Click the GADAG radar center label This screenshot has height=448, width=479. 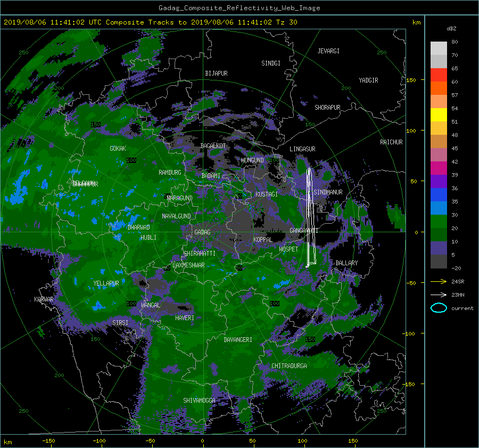(202, 232)
